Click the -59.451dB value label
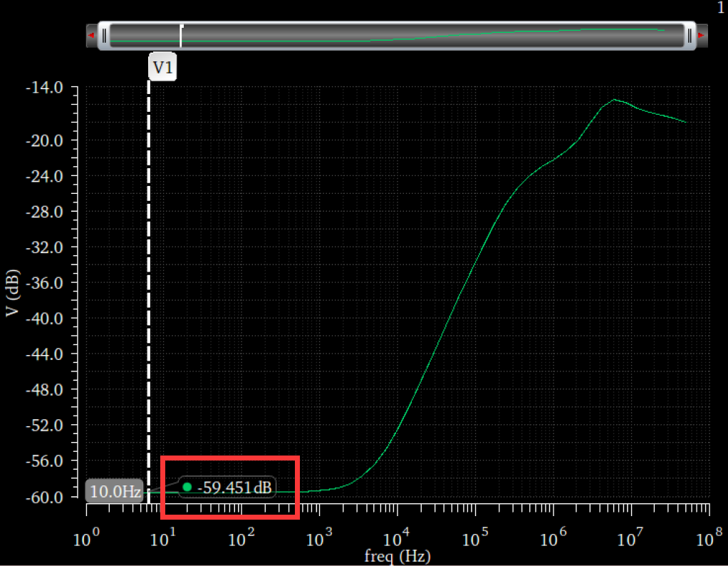The height and width of the screenshot is (566, 728). (x=234, y=488)
